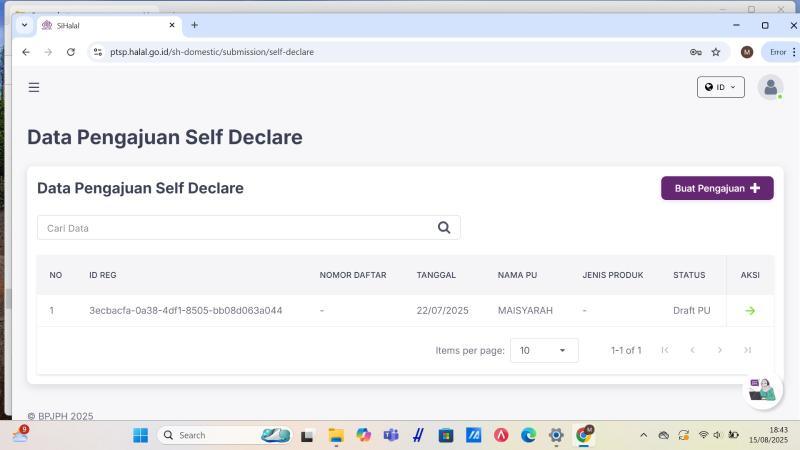Image resolution: width=800 pixels, height=450 pixels.
Task: Expand the items per page dropdown
Action: pyautogui.click(x=544, y=350)
